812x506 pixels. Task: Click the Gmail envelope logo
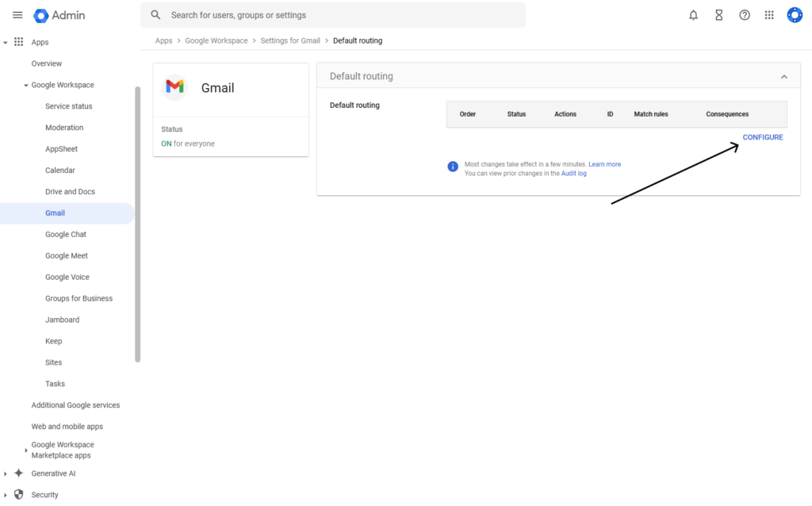tap(174, 86)
